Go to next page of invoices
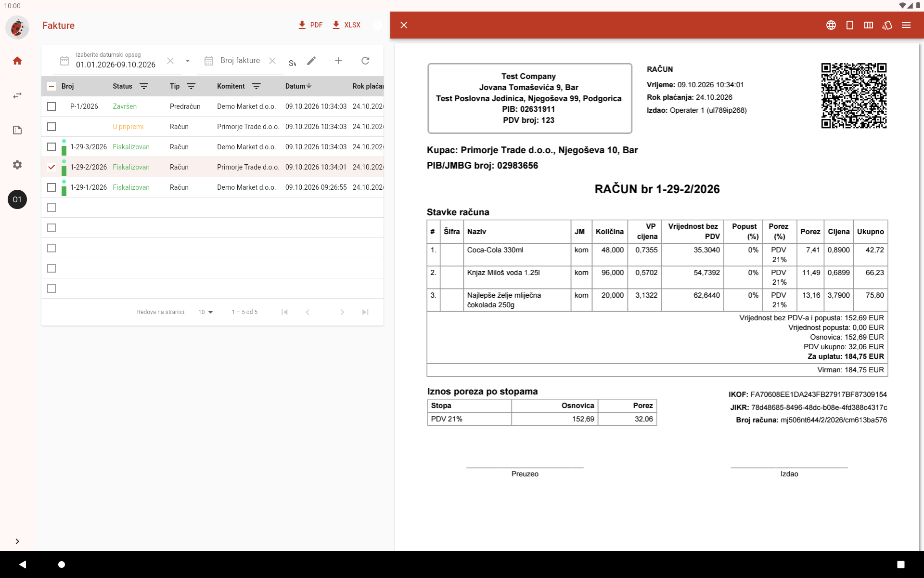The width and height of the screenshot is (924, 578). (342, 312)
